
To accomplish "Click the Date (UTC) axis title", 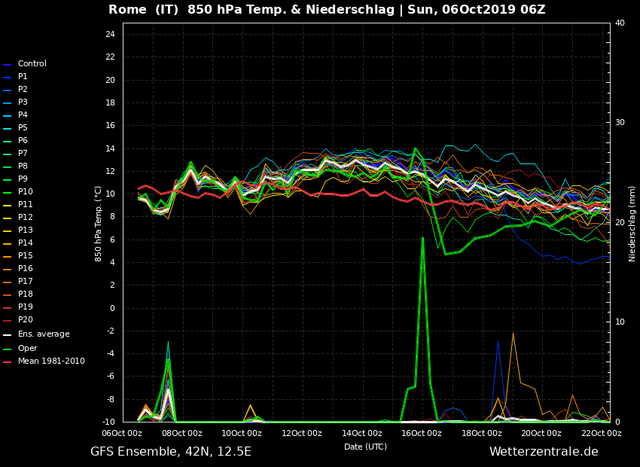I will pos(365,447).
